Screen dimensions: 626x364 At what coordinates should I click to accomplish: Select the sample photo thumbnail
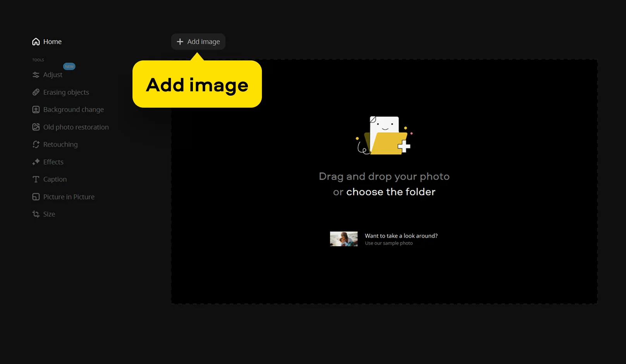tap(344, 239)
